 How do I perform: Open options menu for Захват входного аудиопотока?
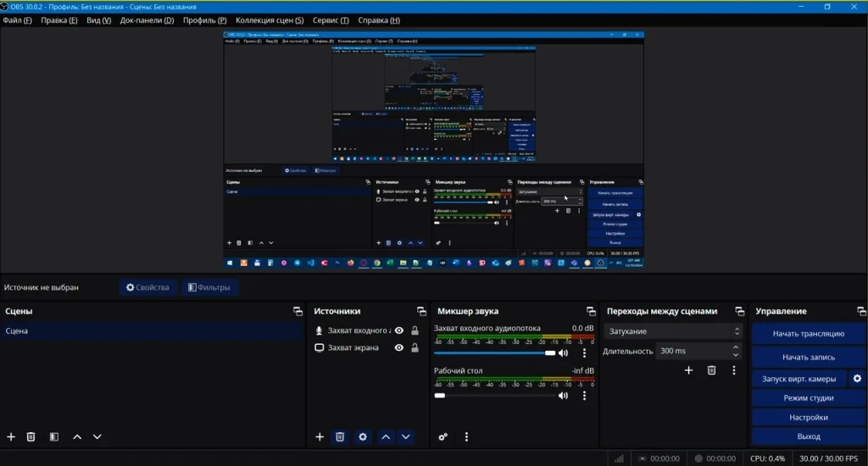(x=584, y=352)
